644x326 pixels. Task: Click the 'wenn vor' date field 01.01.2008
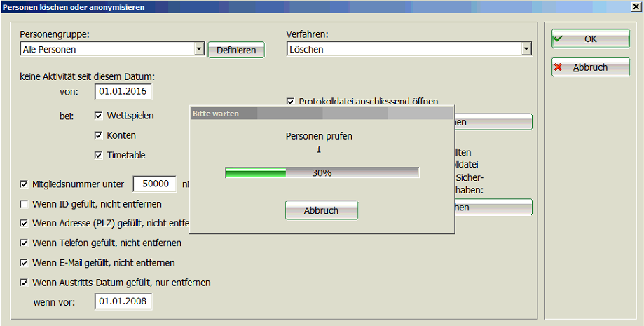pyautogui.click(x=123, y=301)
